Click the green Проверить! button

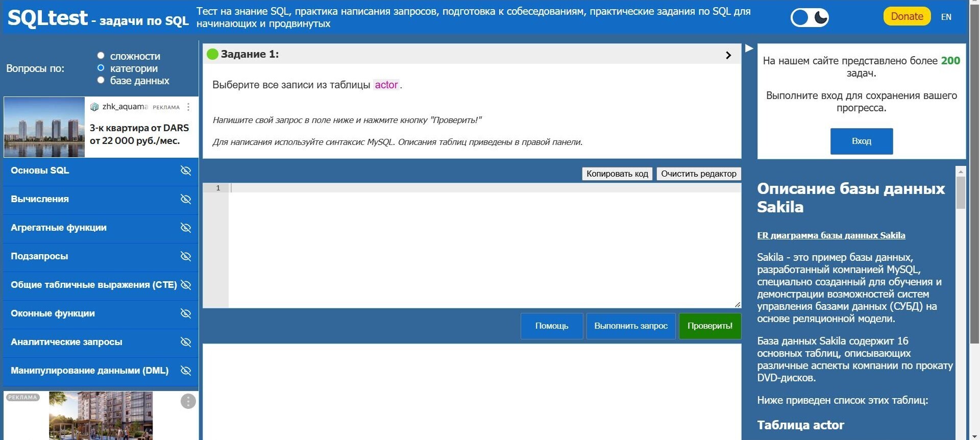coord(710,326)
